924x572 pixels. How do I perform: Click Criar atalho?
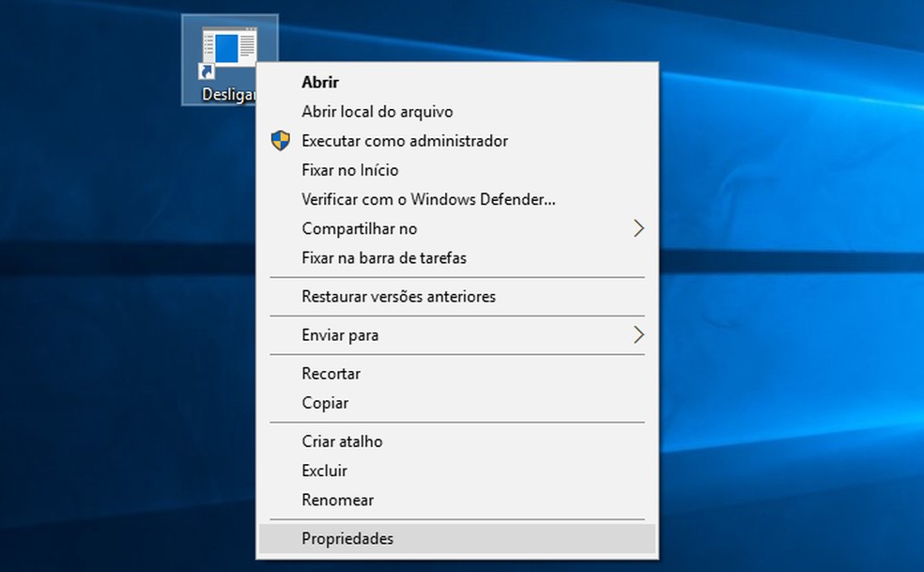(x=457, y=441)
